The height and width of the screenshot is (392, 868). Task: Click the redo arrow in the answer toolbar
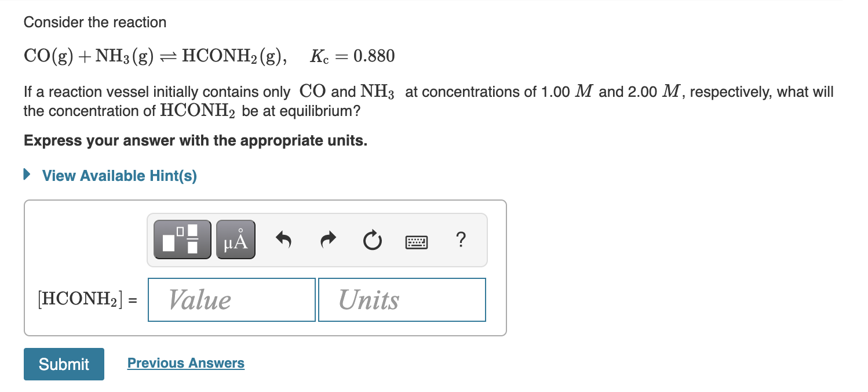327,240
